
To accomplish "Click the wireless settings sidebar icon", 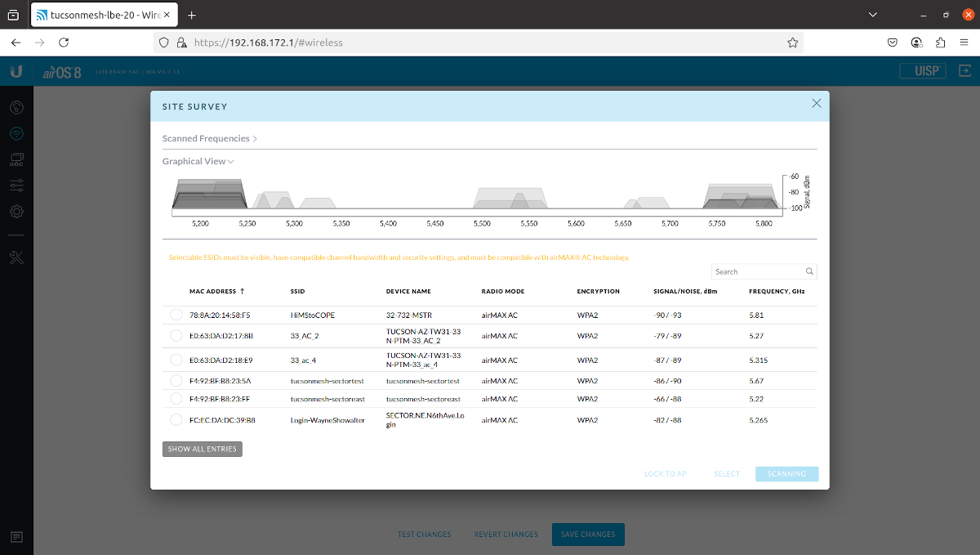I will click(x=16, y=133).
